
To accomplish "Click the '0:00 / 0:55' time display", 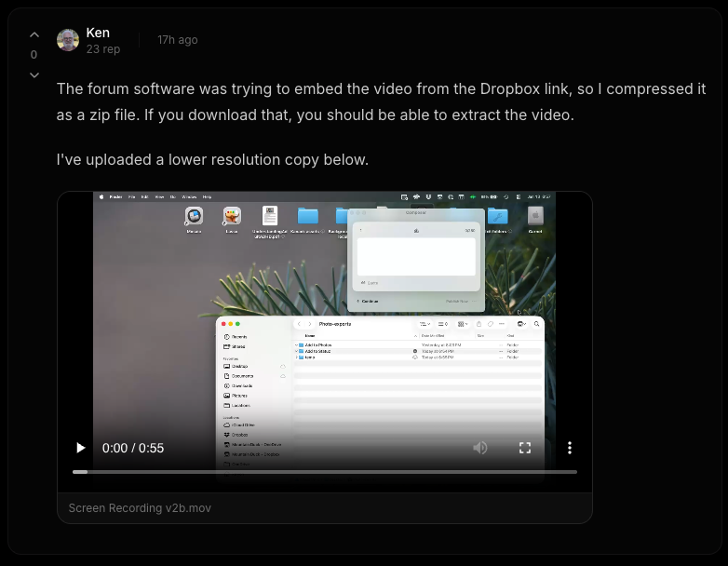I will pyautogui.click(x=133, y=448).
